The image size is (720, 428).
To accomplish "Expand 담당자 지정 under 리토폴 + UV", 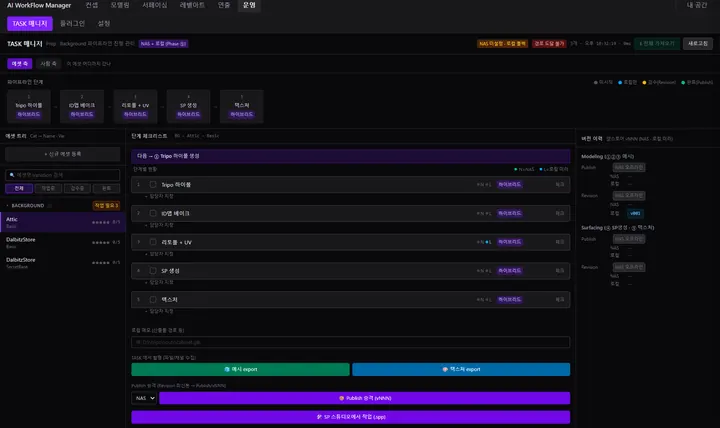I will coord(159,254).
